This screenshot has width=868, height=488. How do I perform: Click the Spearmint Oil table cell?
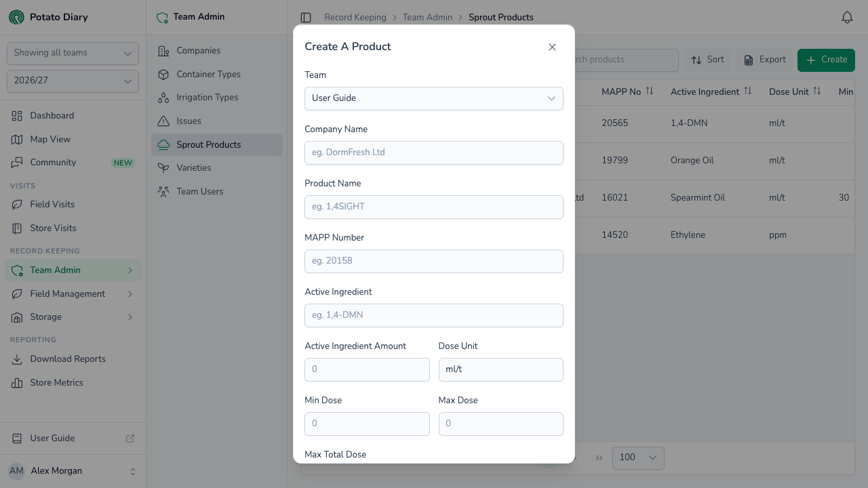698,198
